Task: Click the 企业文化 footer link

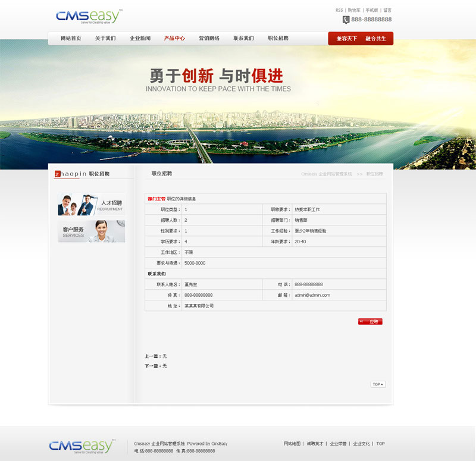Action: coord(361,444)
